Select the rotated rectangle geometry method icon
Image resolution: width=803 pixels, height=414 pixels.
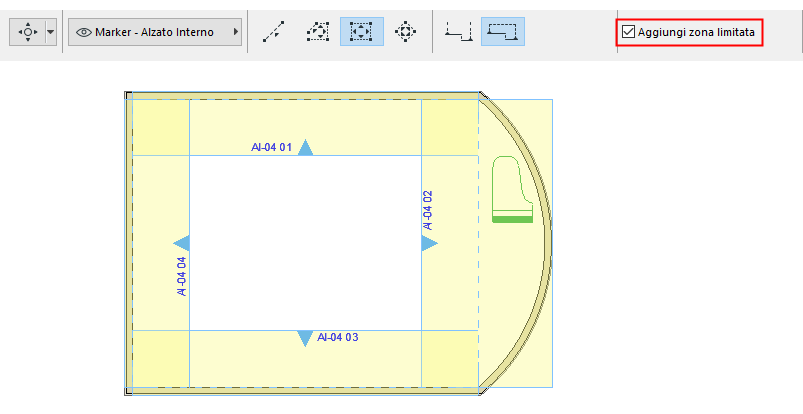(405, 32)
